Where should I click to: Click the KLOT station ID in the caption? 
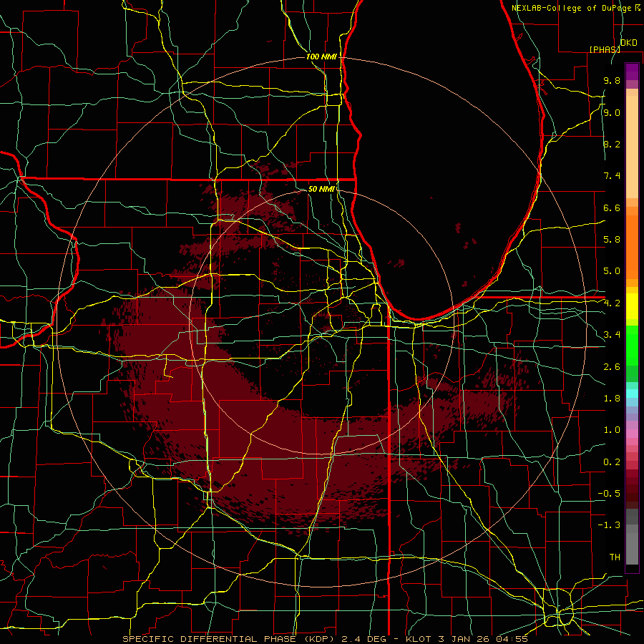418,639
